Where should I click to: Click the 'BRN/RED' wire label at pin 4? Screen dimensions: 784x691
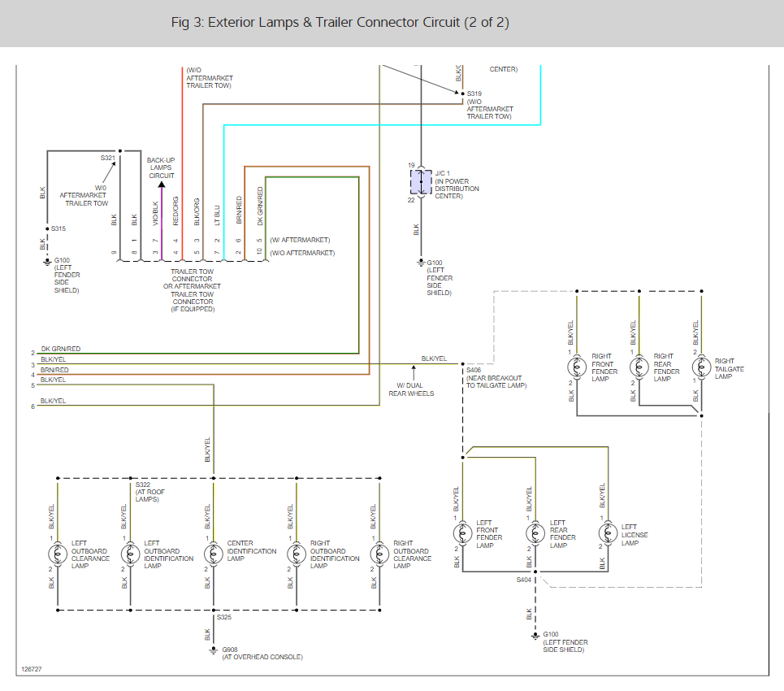(54, 370)
